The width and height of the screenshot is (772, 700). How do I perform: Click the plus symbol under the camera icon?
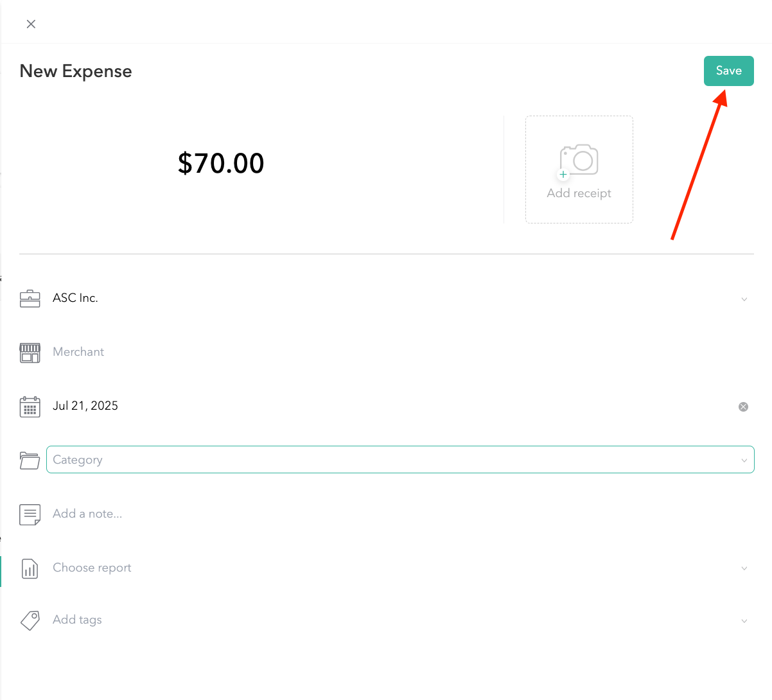562,173
